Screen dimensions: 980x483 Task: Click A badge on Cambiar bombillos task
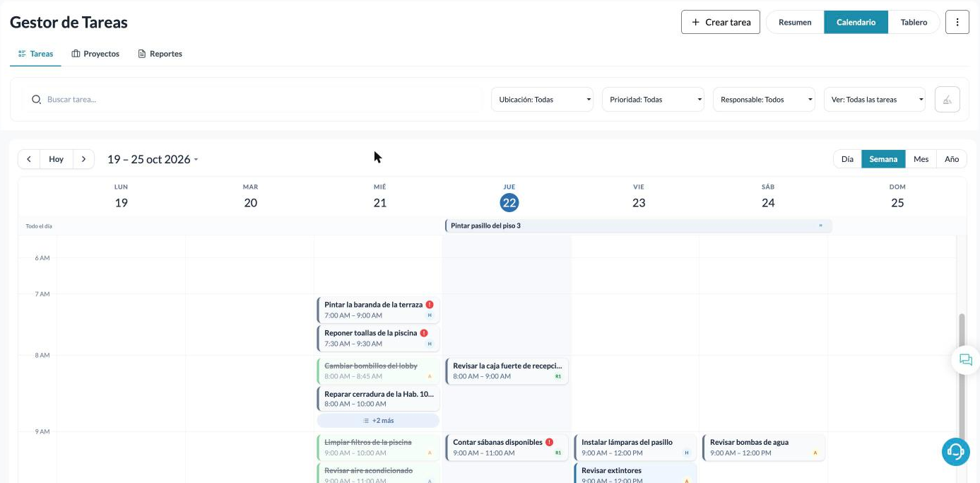[429, 377]
